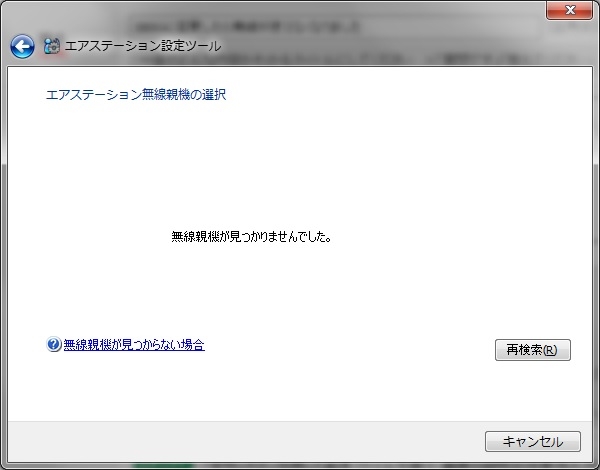Open the 無線親機が見つからない場合 help link
The width and height of the screenshot is (600, 470).
[134, 344]
